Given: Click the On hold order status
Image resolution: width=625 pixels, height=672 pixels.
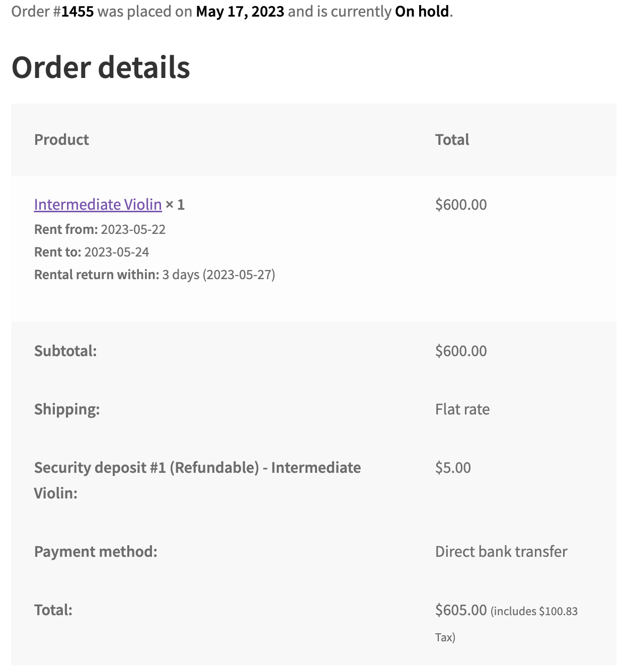Looking at the screenshot, I should point(422,11).
